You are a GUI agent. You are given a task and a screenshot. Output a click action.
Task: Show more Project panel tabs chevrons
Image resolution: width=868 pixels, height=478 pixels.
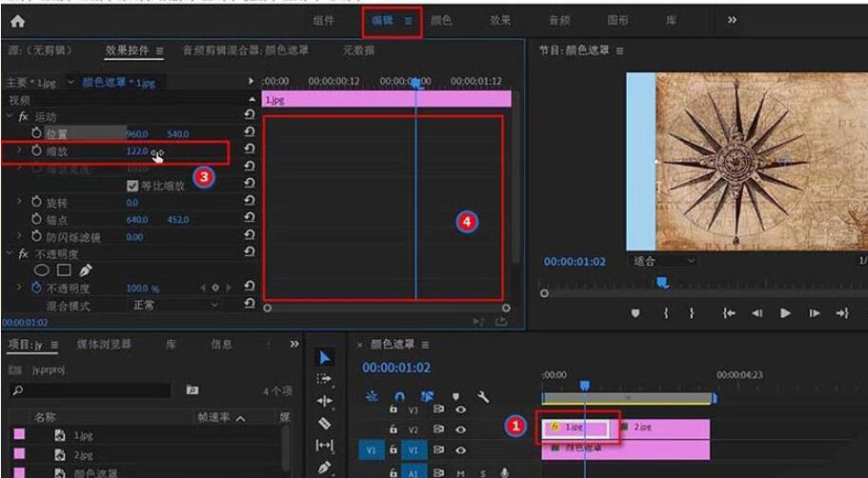click(x=294, y=344)
